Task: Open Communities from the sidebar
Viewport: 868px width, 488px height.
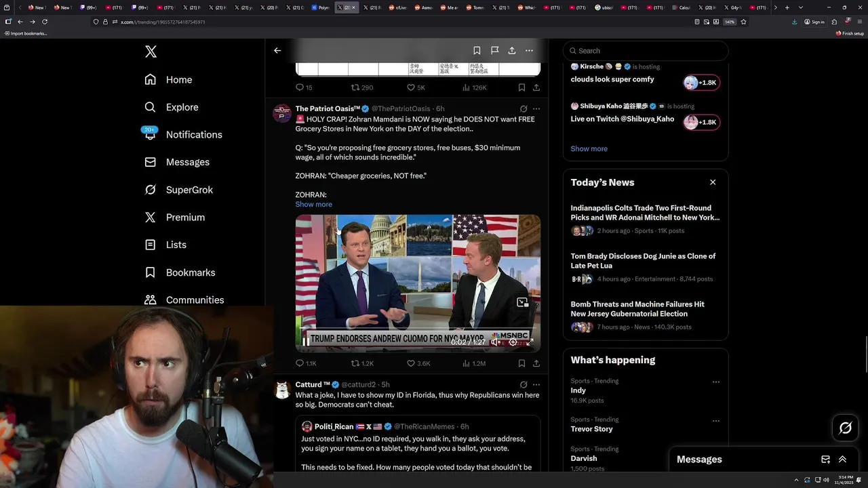Action: pos(184,300)
